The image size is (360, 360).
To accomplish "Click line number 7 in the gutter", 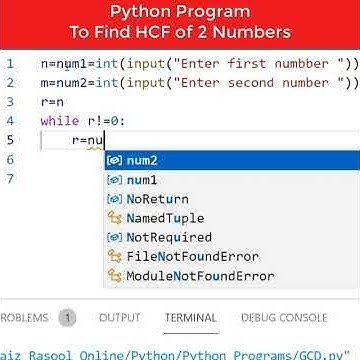I will click(x=10, y=179).
